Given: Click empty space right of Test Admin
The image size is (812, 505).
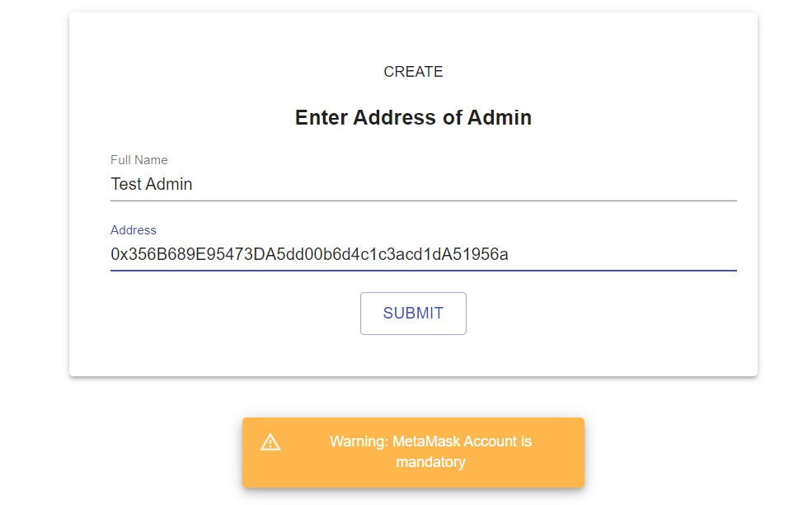Looking at the screenshot, I should point(464,184).
